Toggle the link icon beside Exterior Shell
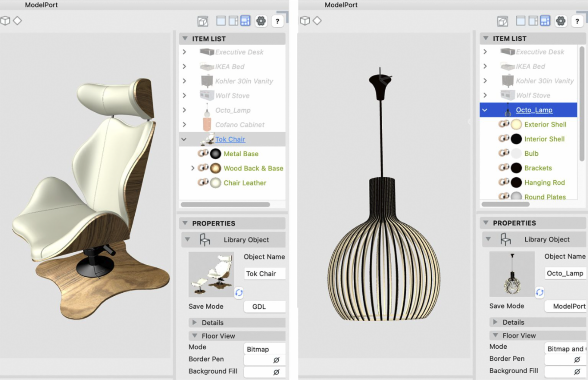Image resolution: width=588 pixels, height=380 pixels. click(x=503, y=124)
